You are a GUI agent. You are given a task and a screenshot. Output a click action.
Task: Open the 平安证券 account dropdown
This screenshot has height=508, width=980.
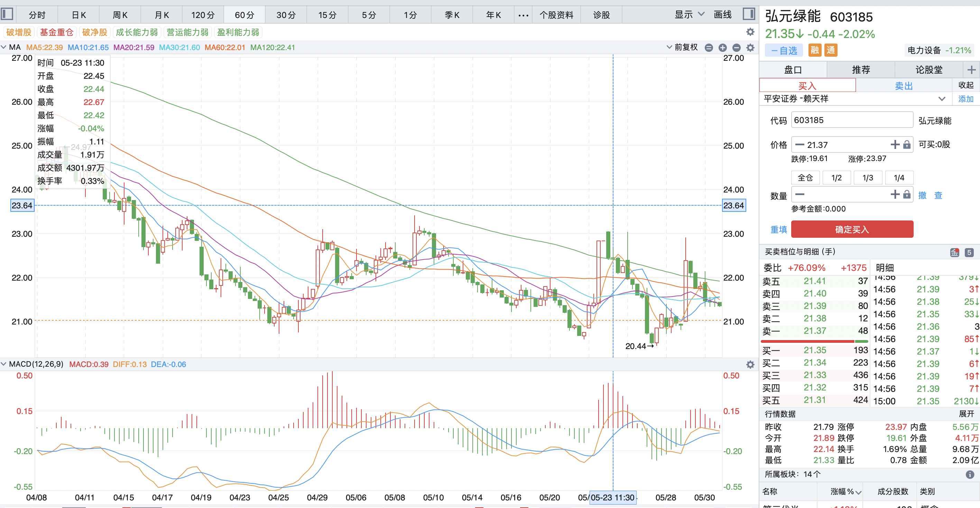pos(942,99)
